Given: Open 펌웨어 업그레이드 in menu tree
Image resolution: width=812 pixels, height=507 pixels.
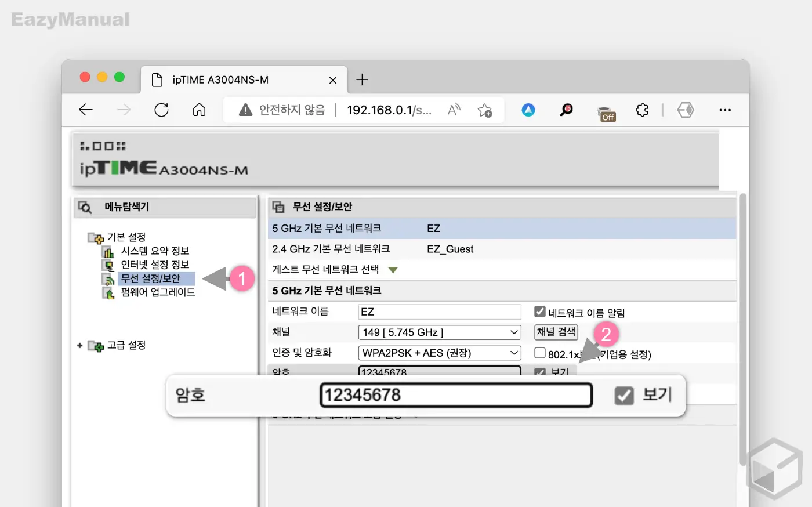Looking at the screenshot, I should [x=158, y=292].
